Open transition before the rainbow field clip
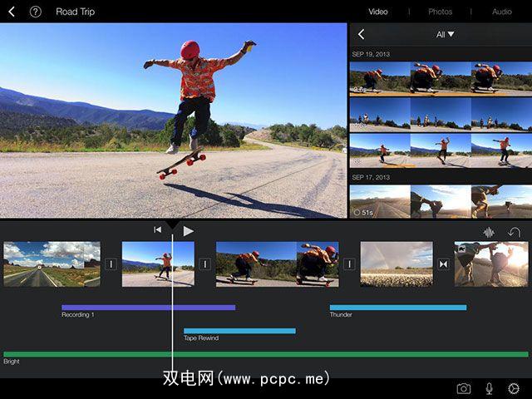The width and height of the screenshot is (532, 399). (x=349, y=264)
